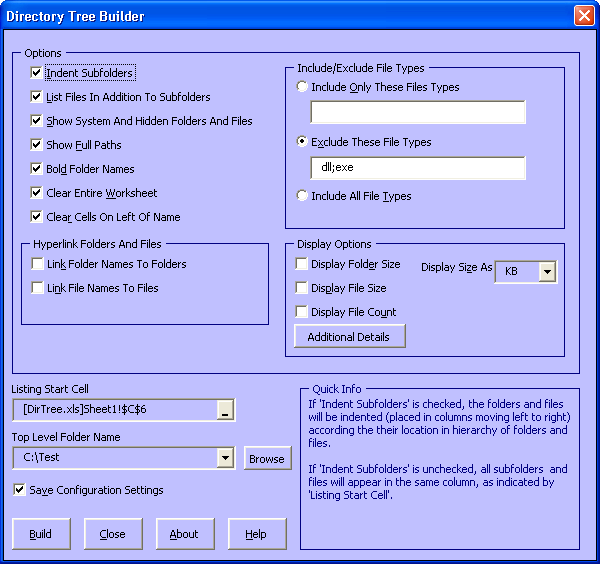Click the exclude types field containing dll;exe
This screenshot has width=600, height=564.
pyautogui.click(x=418, y=168)
